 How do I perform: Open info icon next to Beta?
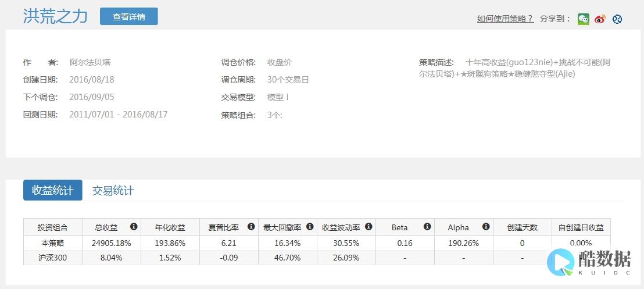coord(427,227)
